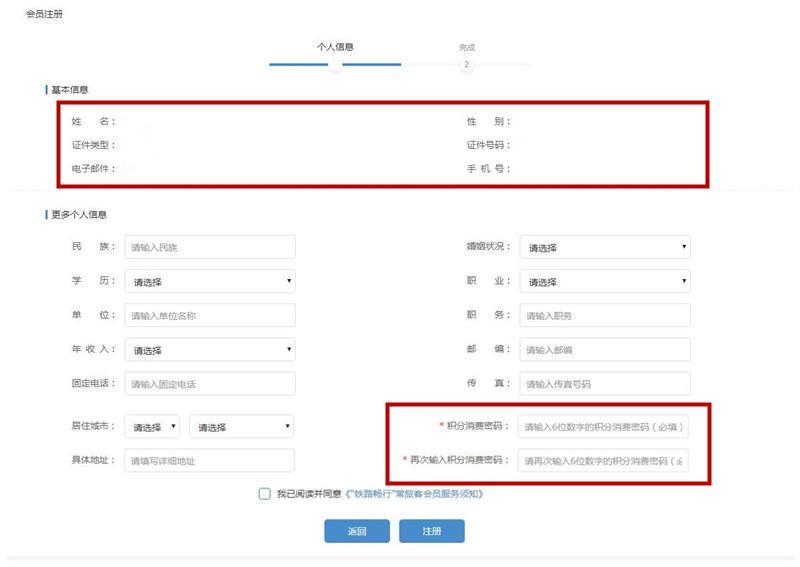Click the 固定电话 input box

[210, 384]
